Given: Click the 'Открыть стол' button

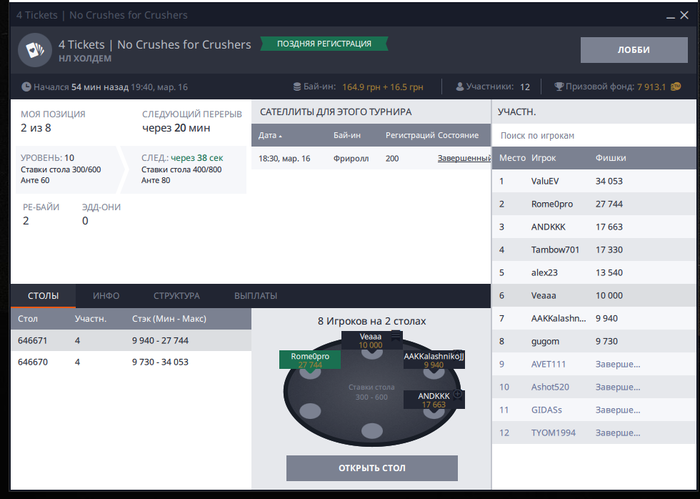Looking at the screenshot, I should tap(372, 468).
